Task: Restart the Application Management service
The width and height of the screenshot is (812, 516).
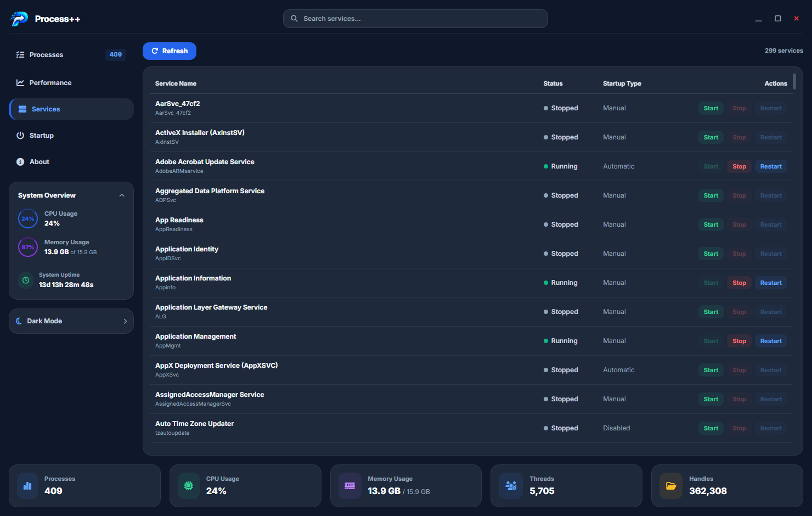Action: click(771, 341)
